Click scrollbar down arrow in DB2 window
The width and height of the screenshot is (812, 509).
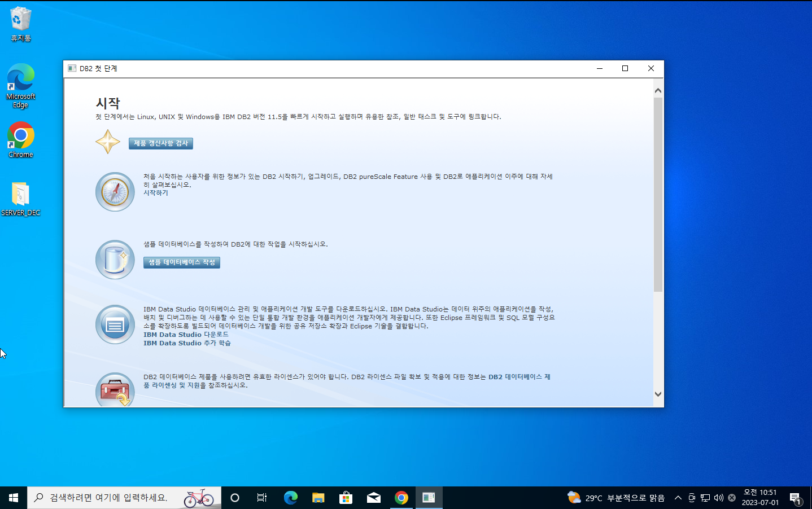[x=658, y=394]
